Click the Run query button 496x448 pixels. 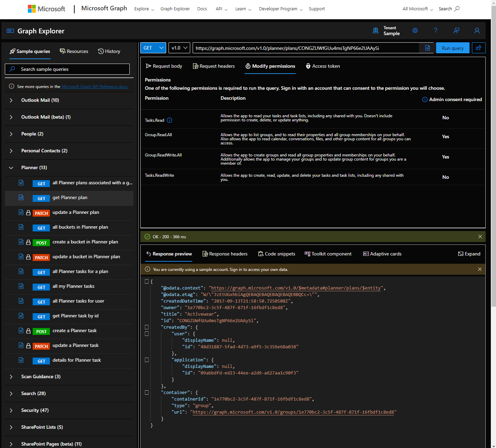point(453,48)
